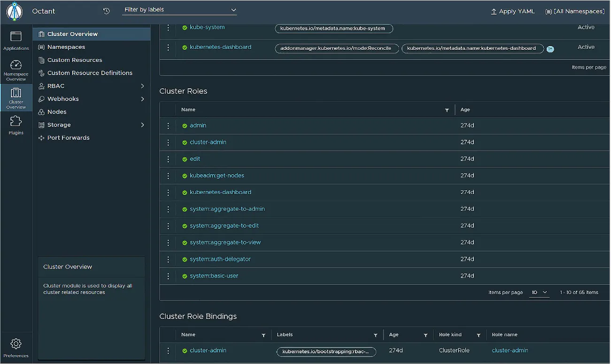The image size is (611, 364).
Task: Open the cluster-admin cluster role
Action: pyautogui.click(x=208, y=142)
